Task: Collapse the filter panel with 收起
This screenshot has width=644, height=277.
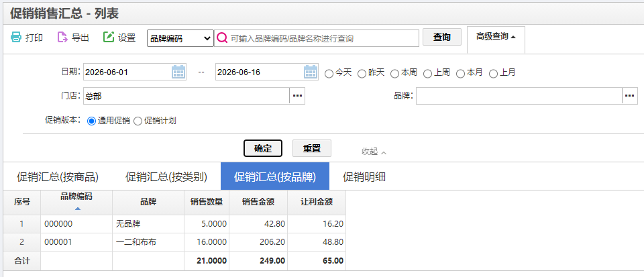Action: (374, 152)
